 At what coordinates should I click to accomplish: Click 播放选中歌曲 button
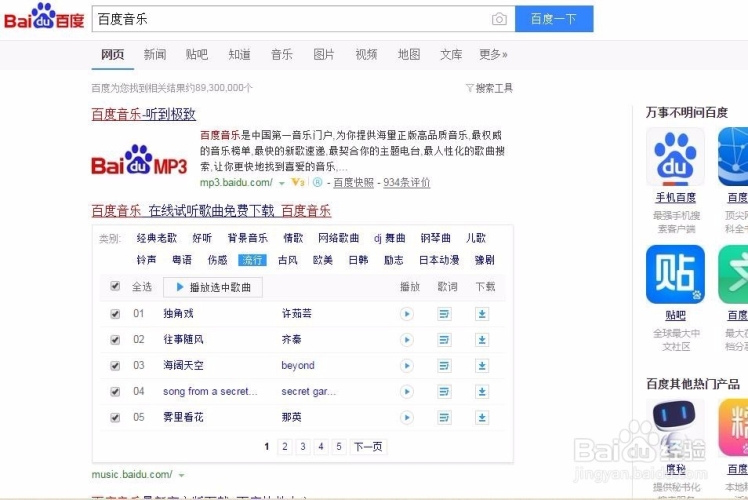[x=213, y=287]
